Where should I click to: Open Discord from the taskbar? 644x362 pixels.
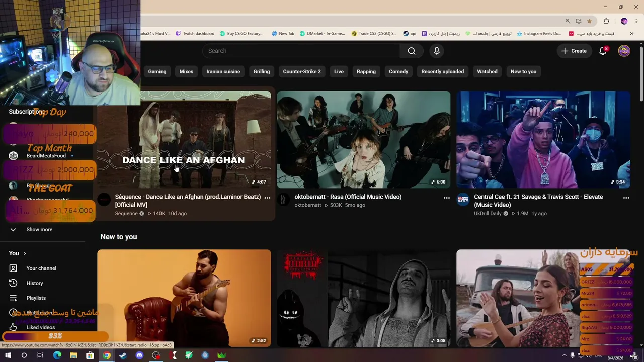pos(139,355)
